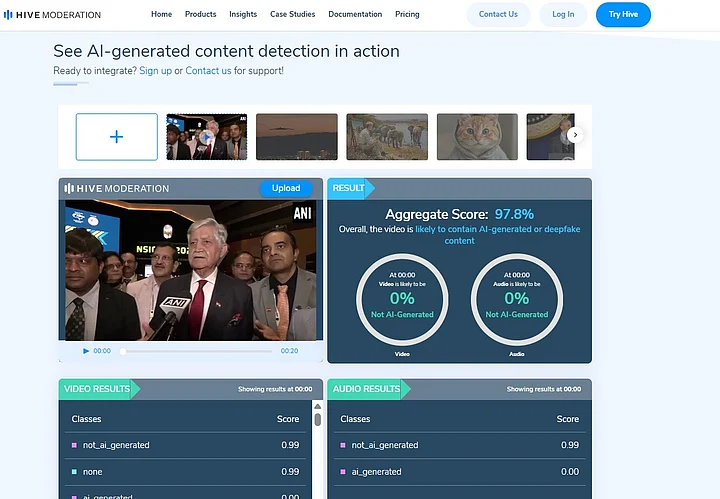Open the Insights menu
Image resolution: width=720 pixels, height=499 pixels.
click(243, 14)
